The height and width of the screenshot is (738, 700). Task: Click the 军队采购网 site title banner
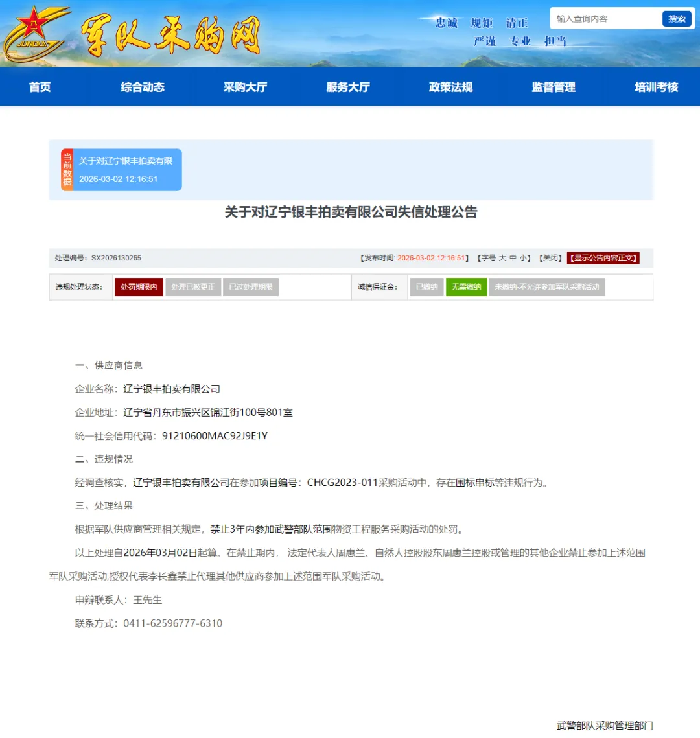point(170,35)
